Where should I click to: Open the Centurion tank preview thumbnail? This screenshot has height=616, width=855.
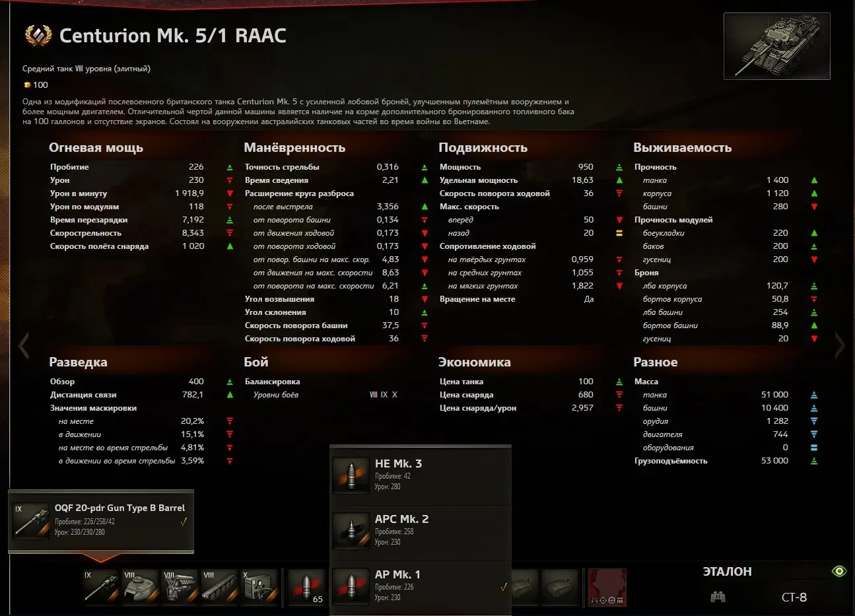click(x=776, y=46)
